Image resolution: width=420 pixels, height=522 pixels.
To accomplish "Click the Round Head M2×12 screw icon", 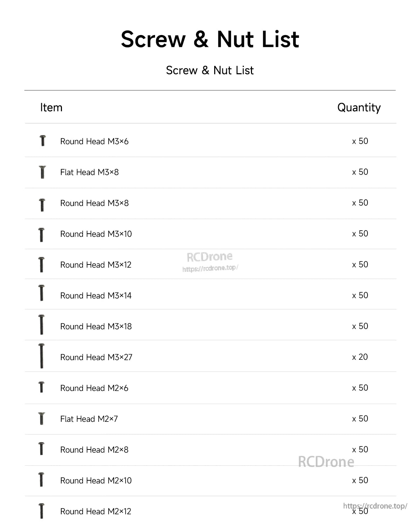I will click(42, 510).
